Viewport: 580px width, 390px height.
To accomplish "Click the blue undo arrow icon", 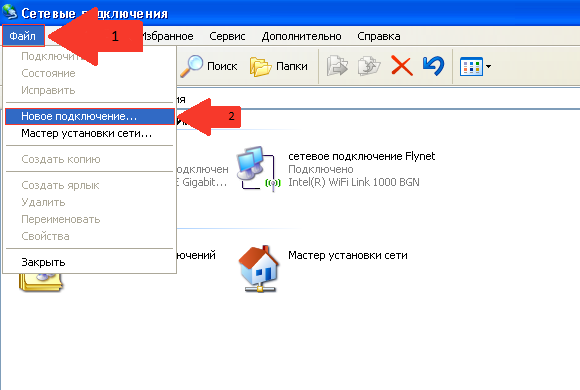I will pos(434,65).
